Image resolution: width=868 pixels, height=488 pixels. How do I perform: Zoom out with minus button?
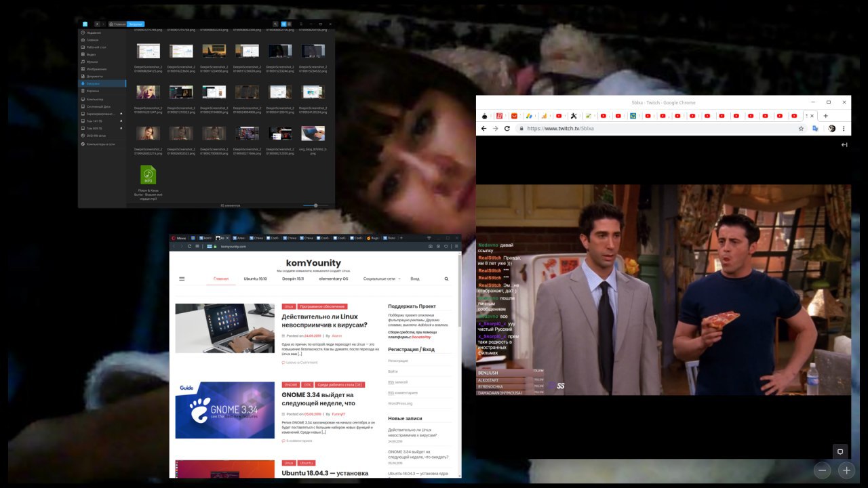tap(822, 470)
